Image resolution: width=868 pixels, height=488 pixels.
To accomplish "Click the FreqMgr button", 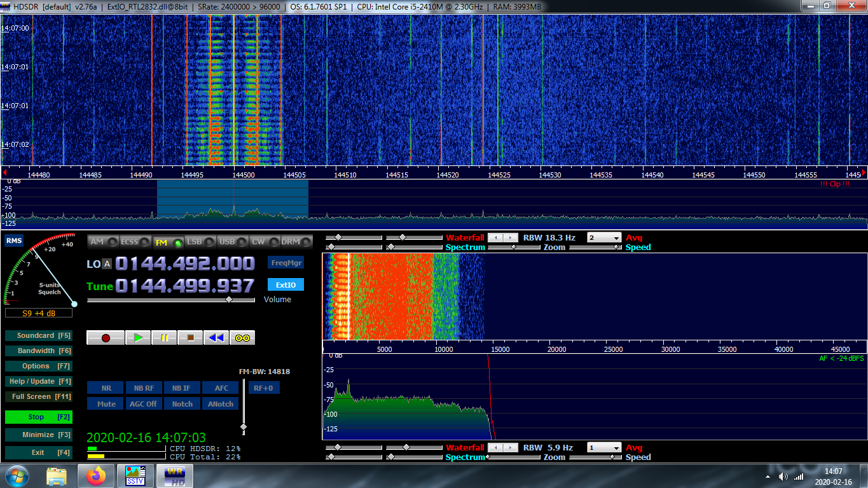I will click(286, 263).
